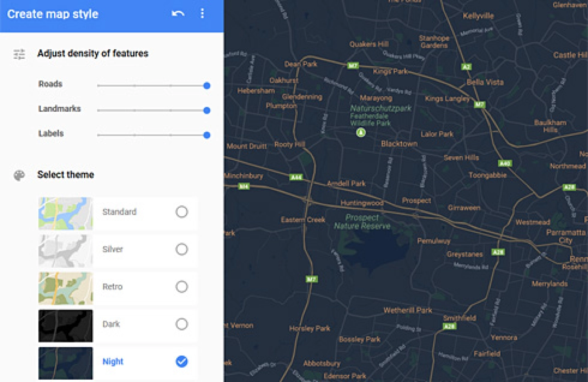Image resolution: width=588 pixels, height=382 pixels.
Task: Click the blue checkmark on Night theme
Action: 181,362
